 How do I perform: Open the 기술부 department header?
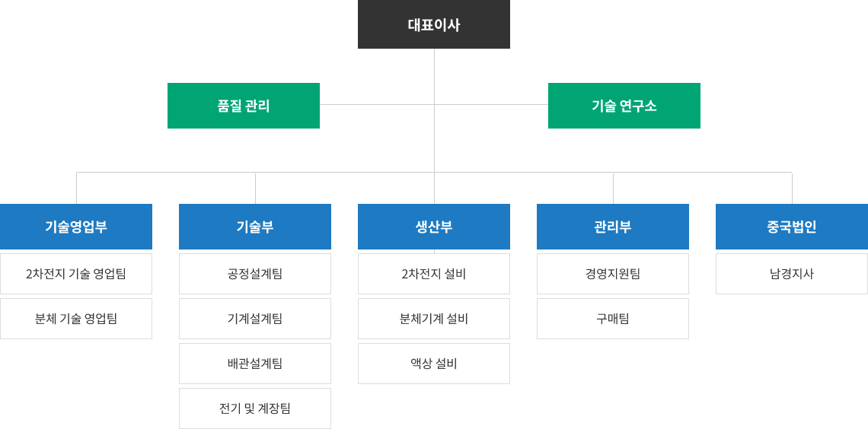[255, 227]
